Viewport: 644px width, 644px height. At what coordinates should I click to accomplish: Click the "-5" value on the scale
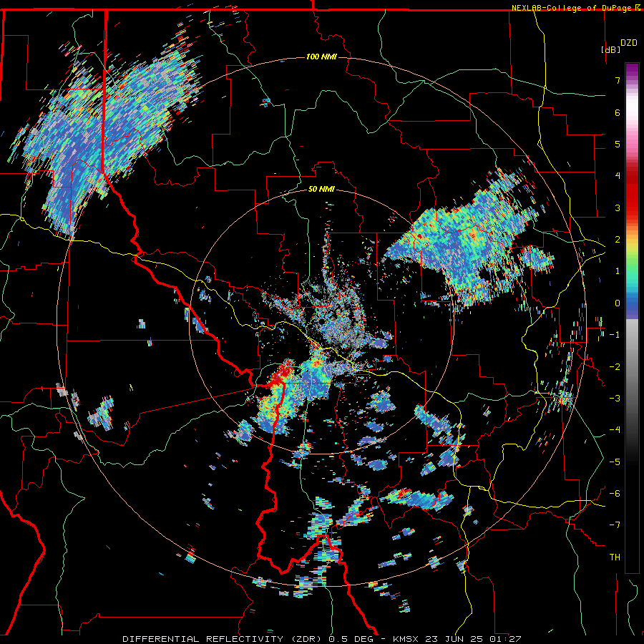pos(615,462)
